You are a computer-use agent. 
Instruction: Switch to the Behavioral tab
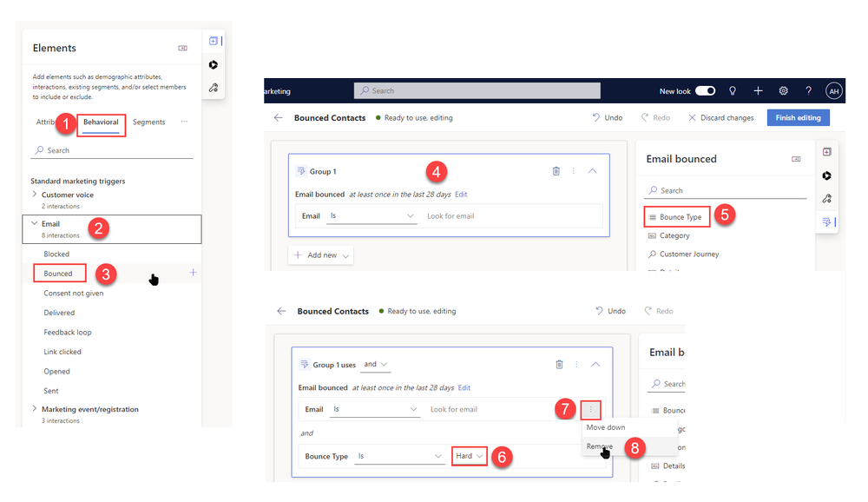click(x=101, y=124)
